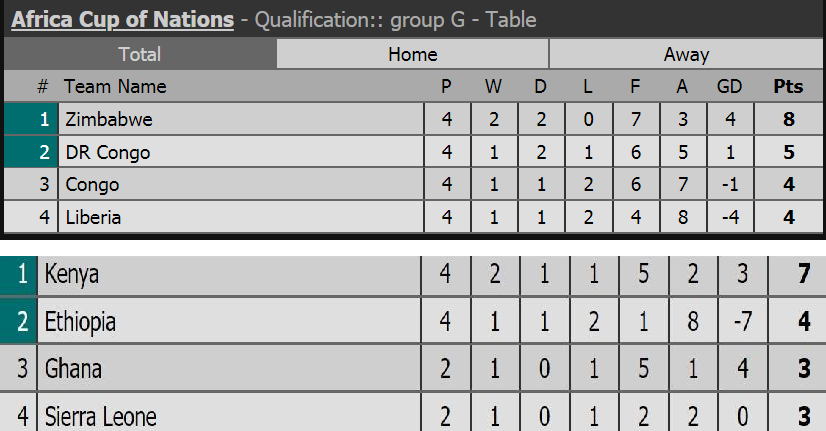Click the Pts column header
The image size is (826, 431).
788,86
